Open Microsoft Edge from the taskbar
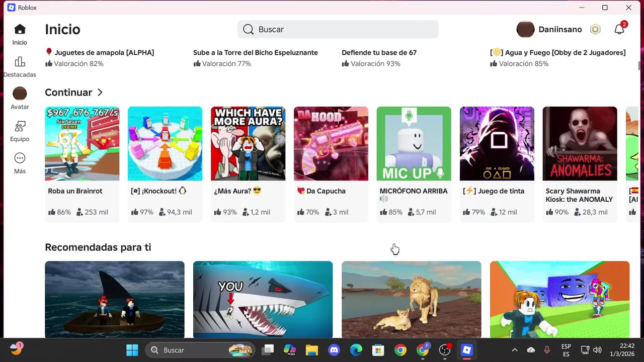The height and width of the screenshot is (362, 644). (x=356, y=350)
